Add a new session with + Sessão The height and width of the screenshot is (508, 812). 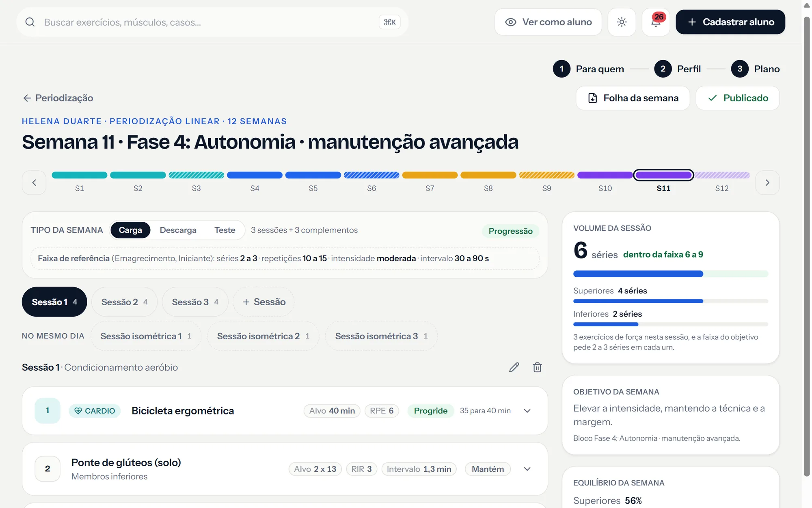pyautogui.click(x=264, y=302)
